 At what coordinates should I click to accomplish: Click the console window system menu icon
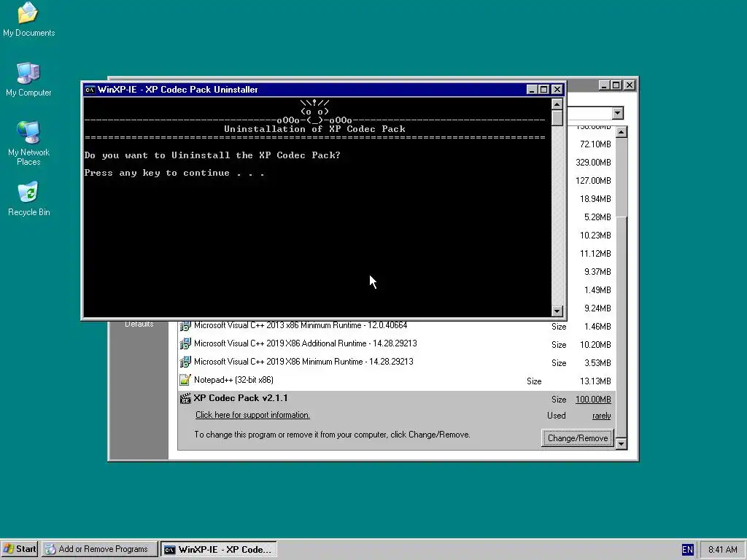coord(90,90)
